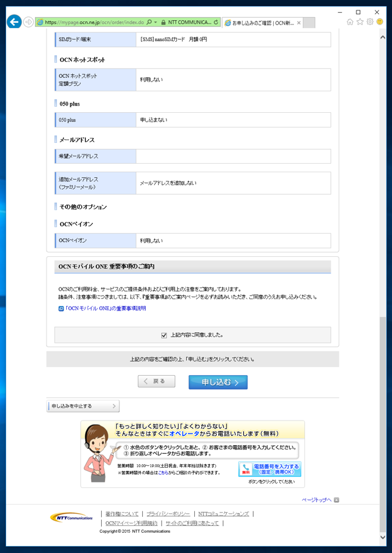Close the お申し込みのご確認 tab
Screen dimensions: 392x553
(299, 23)
